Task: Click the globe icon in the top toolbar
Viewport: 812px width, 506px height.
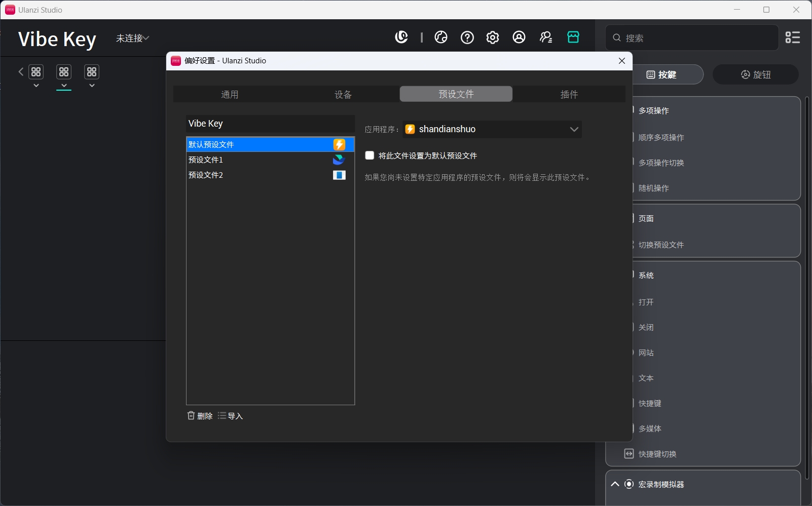Action: point(441,37)
